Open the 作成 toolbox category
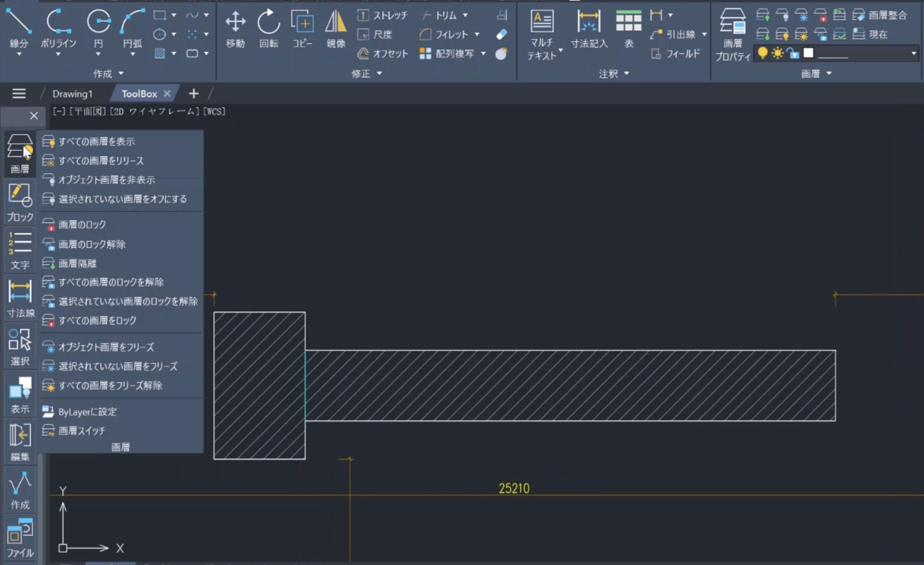 click(20, 490)
